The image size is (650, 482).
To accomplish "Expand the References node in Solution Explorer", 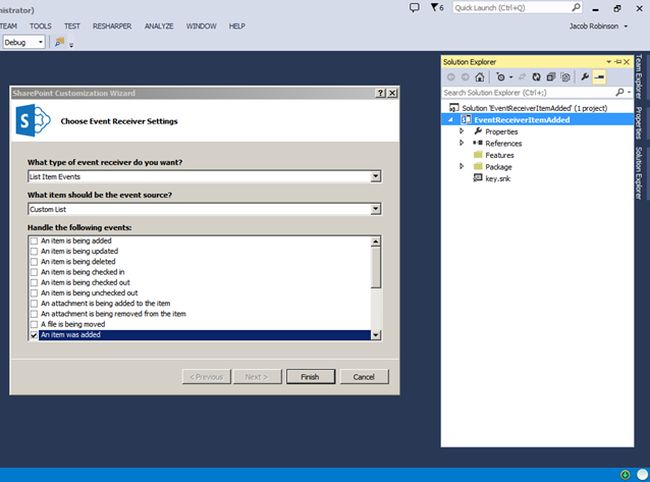I will 461,143.
